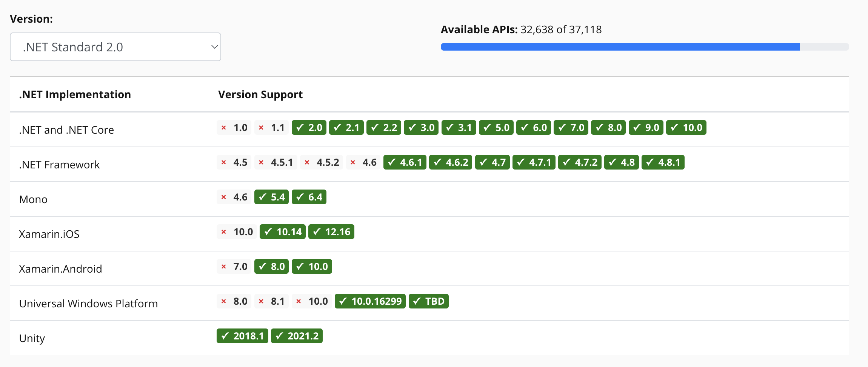Click the unsupported 4.6 .NET Framework badge
Screen dimensions: 868x367
pos(363,162)
